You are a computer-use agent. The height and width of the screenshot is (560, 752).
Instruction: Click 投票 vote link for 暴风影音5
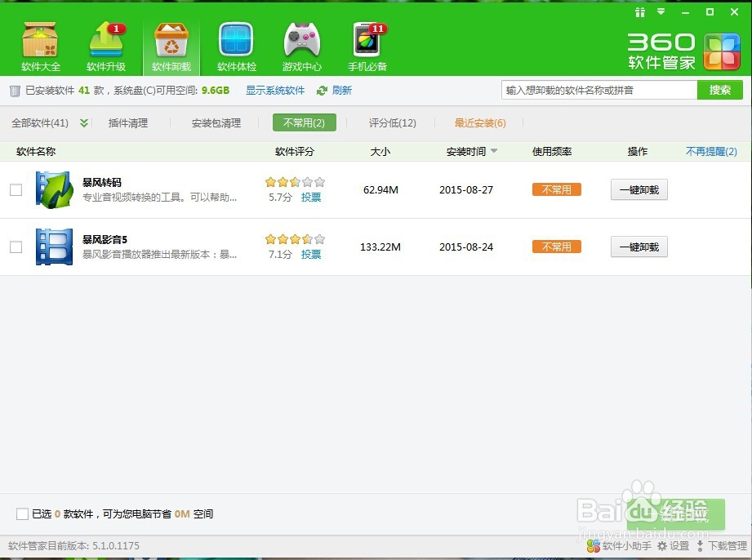pos(311,254)
